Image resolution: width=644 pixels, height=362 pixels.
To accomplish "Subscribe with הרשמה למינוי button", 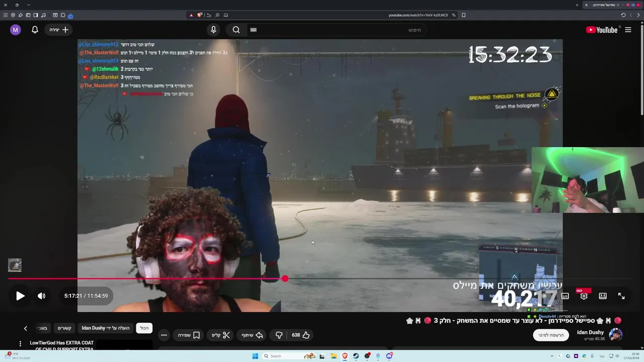I will pyautogui.click(x=551, y=335).
